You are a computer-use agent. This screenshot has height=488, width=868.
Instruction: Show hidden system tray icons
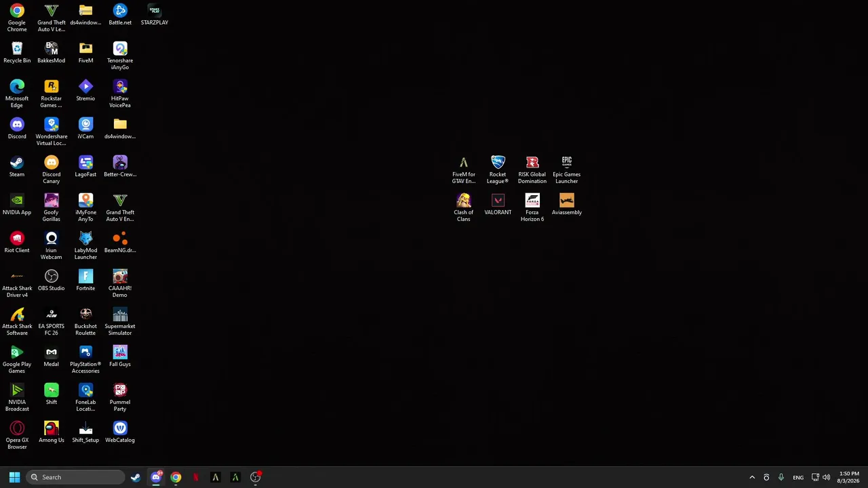[752, 477]
